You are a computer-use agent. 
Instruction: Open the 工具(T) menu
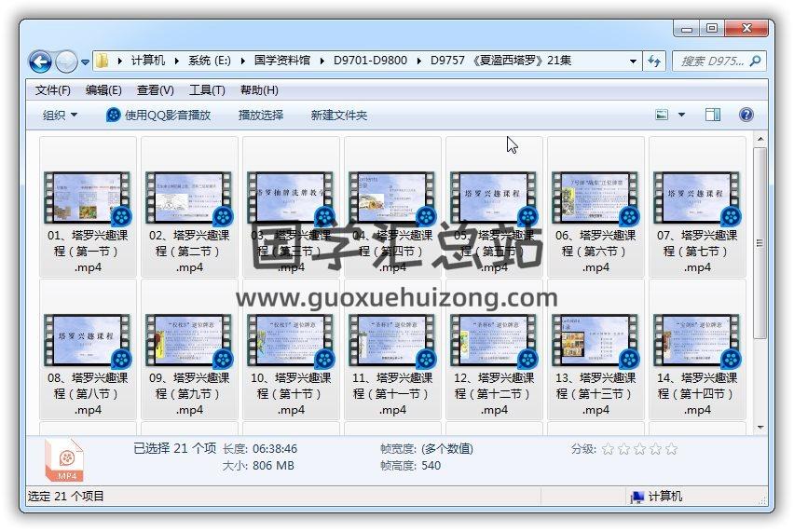(x=207, y=90)
